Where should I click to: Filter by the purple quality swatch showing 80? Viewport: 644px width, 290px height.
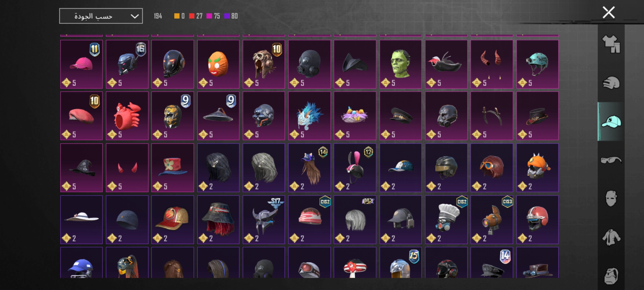tap(227, 16)
